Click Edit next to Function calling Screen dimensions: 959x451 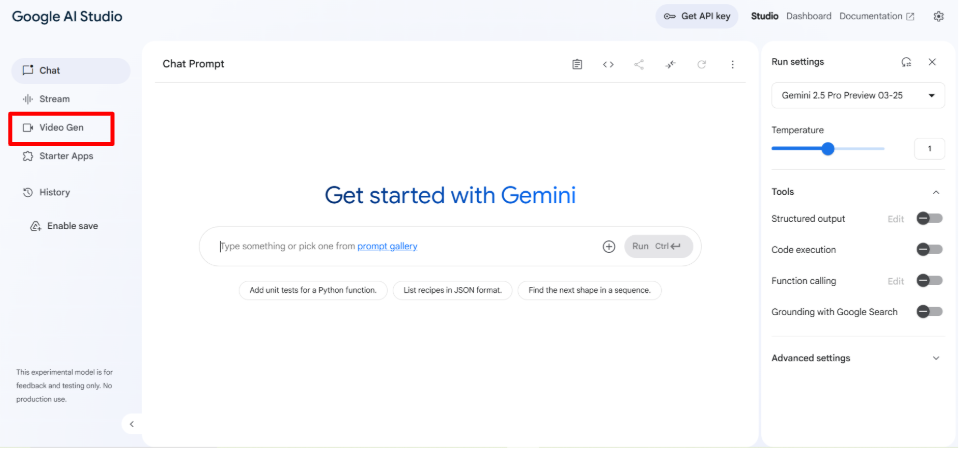896,281
